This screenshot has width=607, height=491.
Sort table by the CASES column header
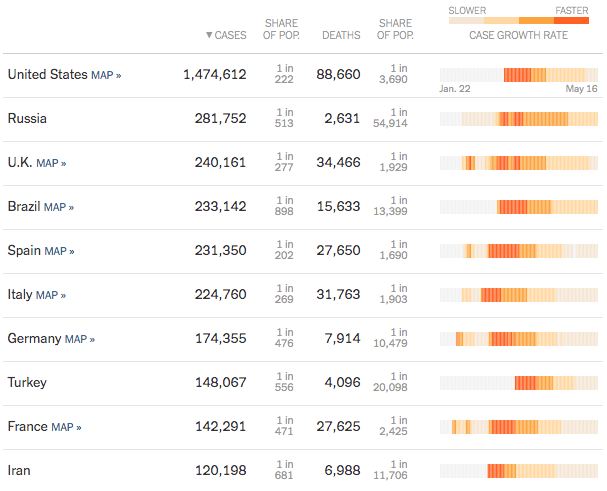click(226, 35)
